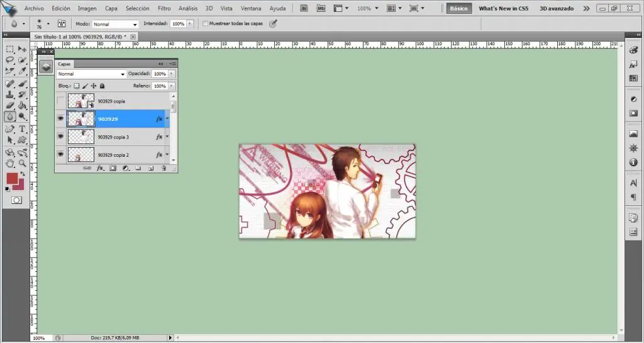Open the Opacidad slider arrow
The height and width of the screenshot is (343, 644).
coord(171,74)
